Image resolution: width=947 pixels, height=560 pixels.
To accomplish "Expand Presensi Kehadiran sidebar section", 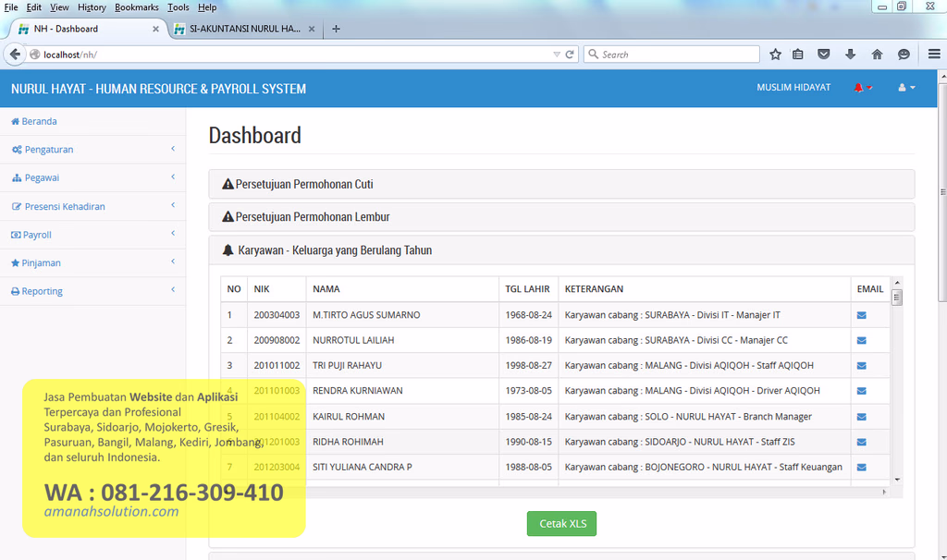I will pyautogui.click(x=93, y=206).
